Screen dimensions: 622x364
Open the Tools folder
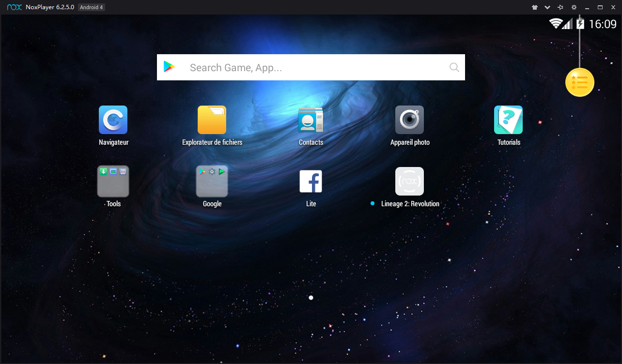pyautogui.click(x=113, y=182)
